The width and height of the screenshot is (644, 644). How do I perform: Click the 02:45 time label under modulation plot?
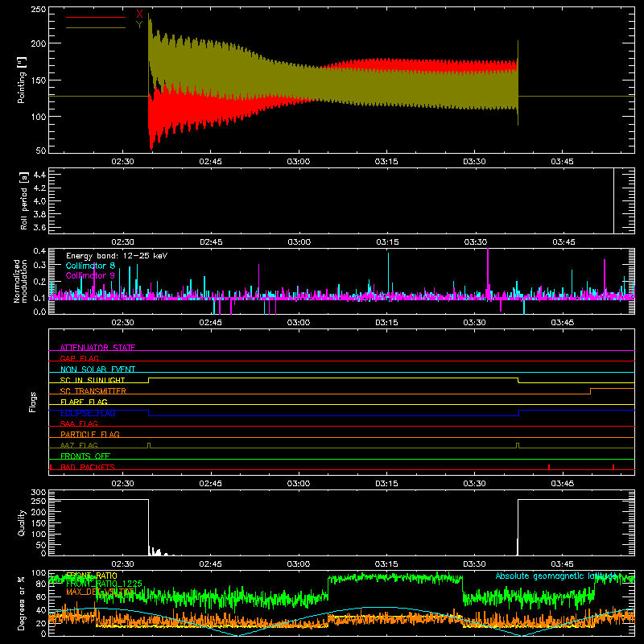pos(211,323)
